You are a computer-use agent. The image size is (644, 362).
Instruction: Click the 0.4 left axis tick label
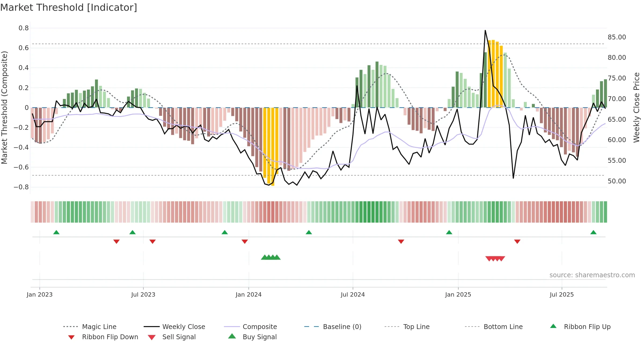tap(24, 68)
